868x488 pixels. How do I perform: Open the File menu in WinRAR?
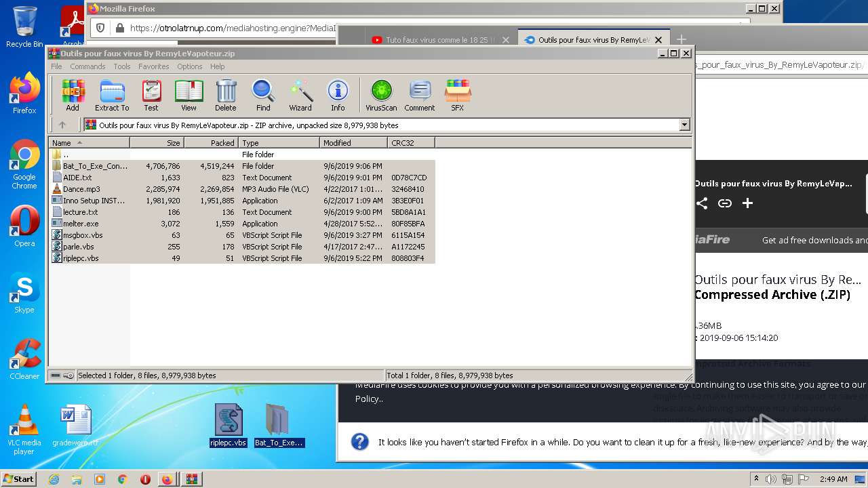point(56,66)
